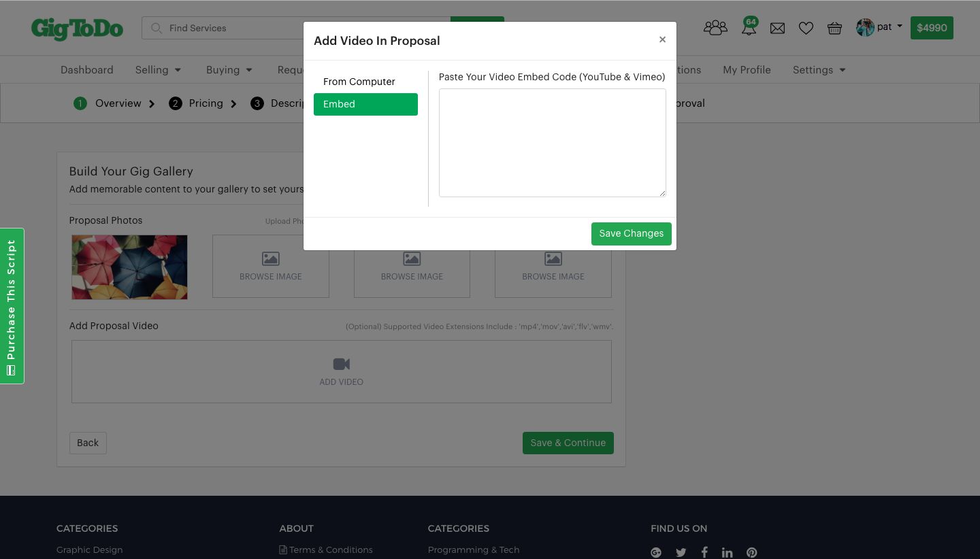Click the Twitter icon in footer
980x559 pixels.
tap(681, 552)
